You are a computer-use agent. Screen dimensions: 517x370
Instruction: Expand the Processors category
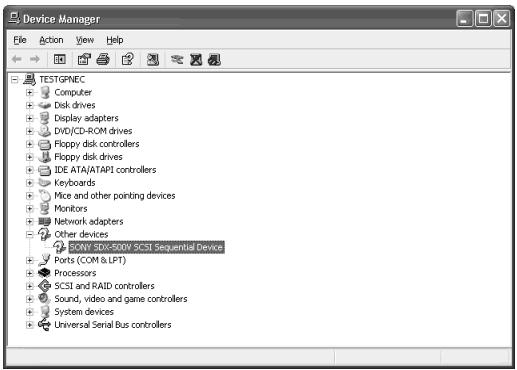[29, 273]
